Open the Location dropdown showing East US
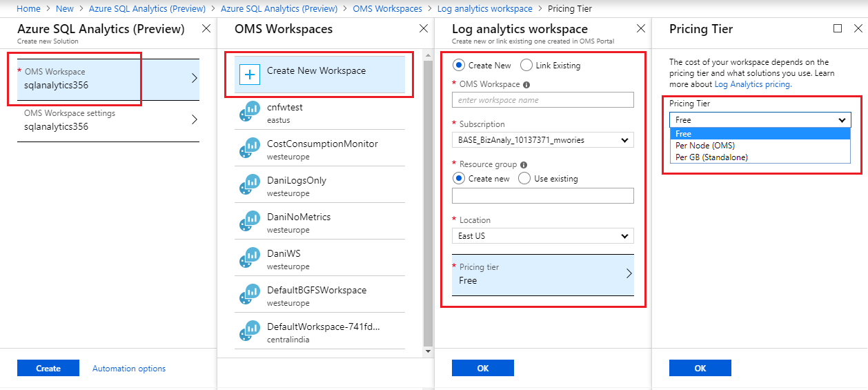Viewport: 868px width, 390px height. [x=542, y=236]
